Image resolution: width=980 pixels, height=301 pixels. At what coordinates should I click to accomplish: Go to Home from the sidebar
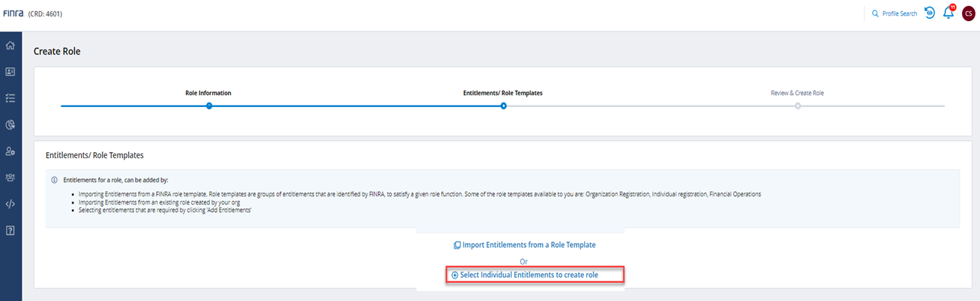point(10,46)
